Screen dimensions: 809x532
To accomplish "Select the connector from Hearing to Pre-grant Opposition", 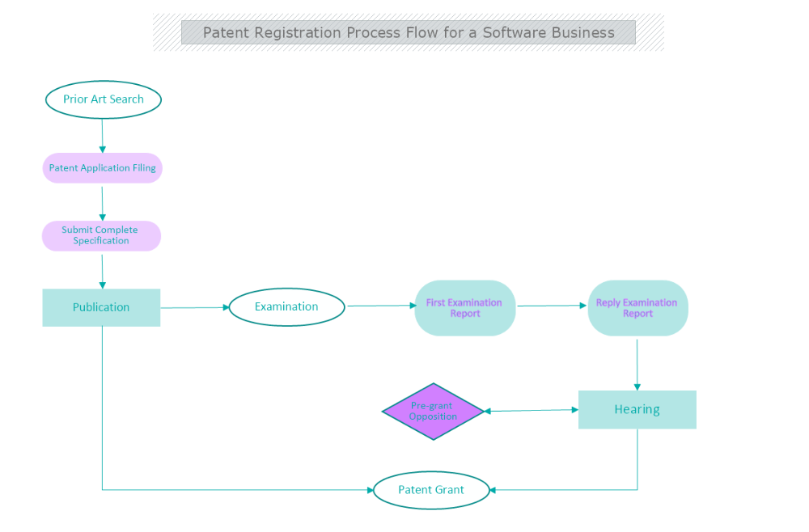I will pyautogui.click(x=532, y=410).
